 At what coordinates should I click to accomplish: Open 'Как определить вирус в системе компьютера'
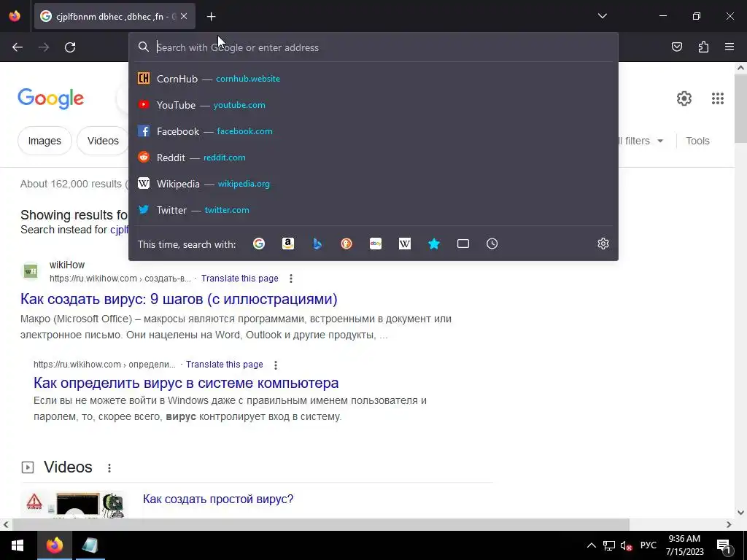pos(186,383)
